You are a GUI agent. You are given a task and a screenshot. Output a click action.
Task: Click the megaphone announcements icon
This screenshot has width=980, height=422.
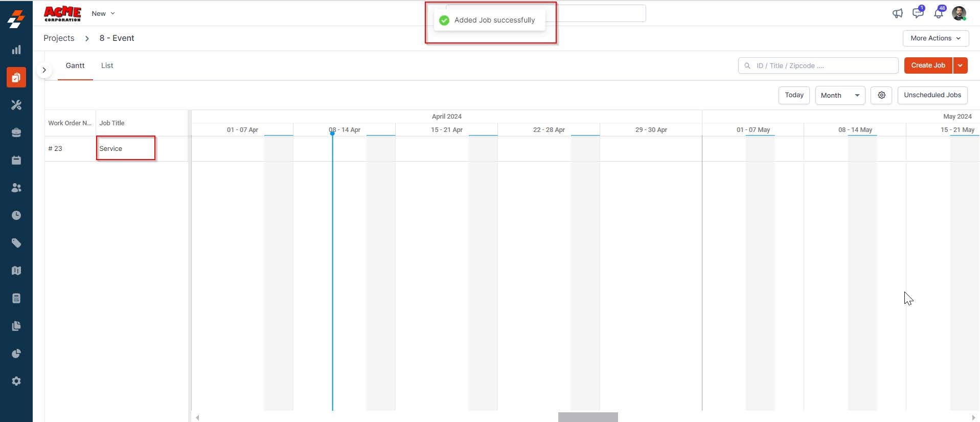pyautogui.click(x=898, y=13)
